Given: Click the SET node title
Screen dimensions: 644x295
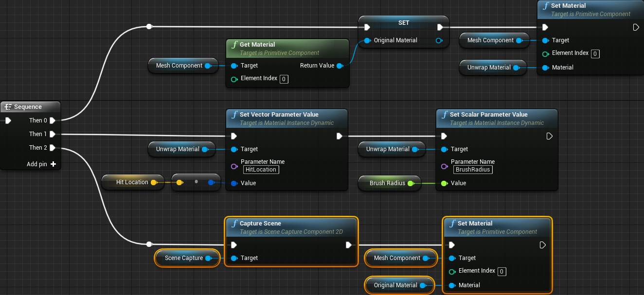Looking at the screenshot, I should pos(404,23).
